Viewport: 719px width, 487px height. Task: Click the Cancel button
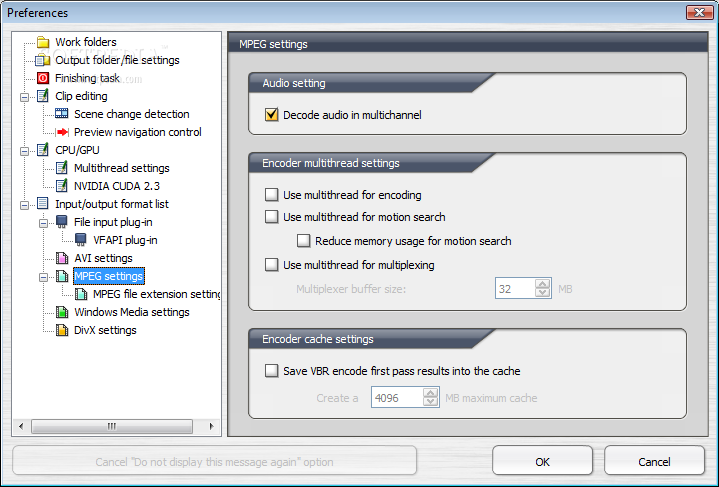point(654,461)
